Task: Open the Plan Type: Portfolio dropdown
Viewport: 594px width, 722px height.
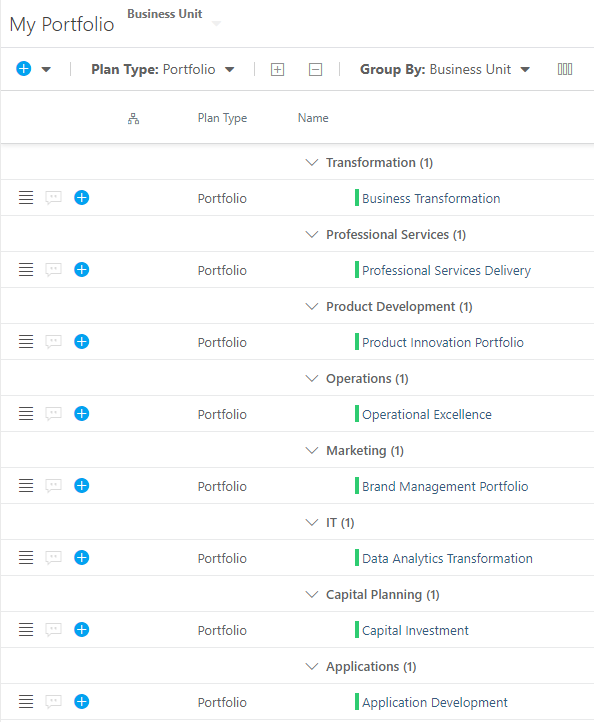Action: (x=163, y=69)
